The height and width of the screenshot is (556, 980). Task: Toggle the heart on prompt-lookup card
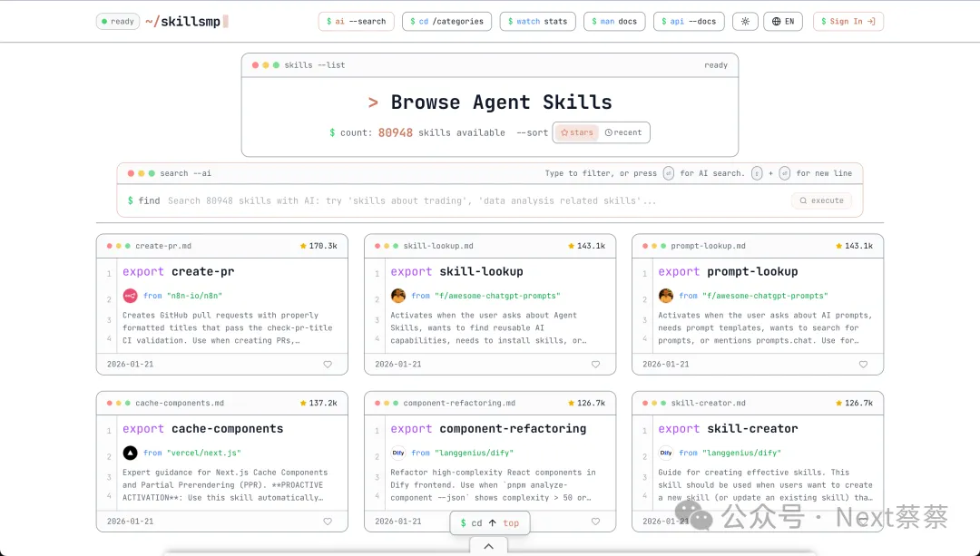pos(863,365)
